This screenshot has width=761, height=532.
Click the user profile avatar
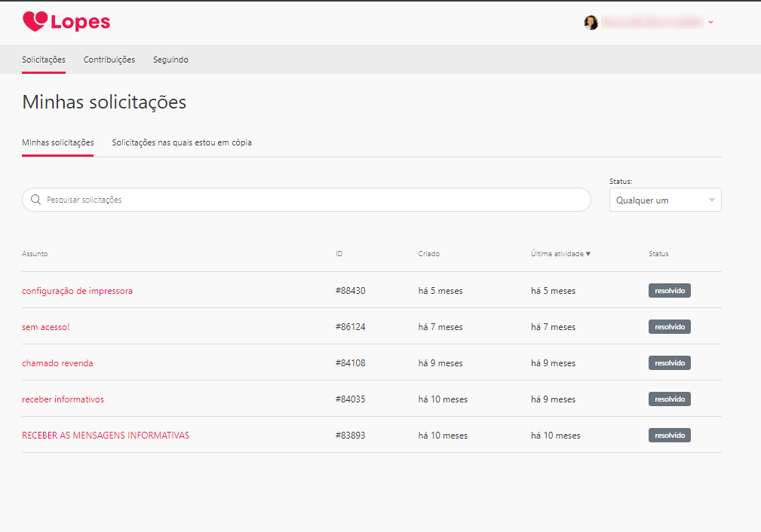point(591,23)
